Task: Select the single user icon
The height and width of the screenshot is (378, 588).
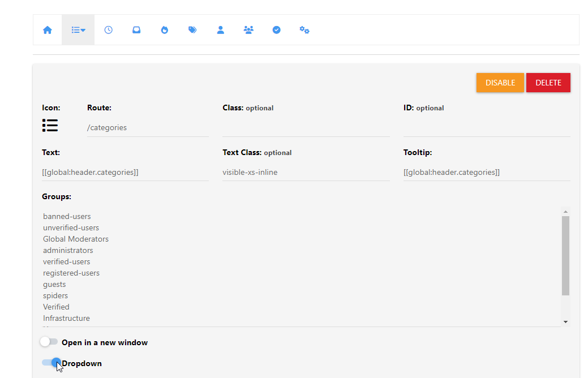Action: pos(221,30)
